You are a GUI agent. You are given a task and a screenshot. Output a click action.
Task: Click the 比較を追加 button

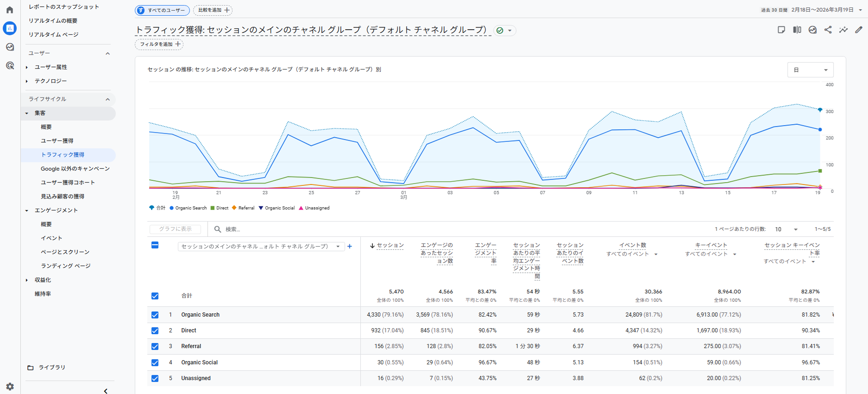tap(213, 10)
